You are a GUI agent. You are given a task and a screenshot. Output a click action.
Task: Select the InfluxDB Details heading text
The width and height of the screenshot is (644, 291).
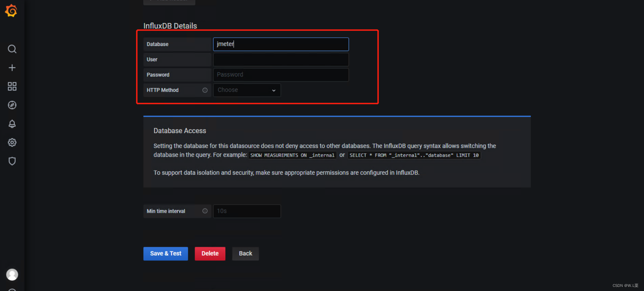[x=170, y=26]
